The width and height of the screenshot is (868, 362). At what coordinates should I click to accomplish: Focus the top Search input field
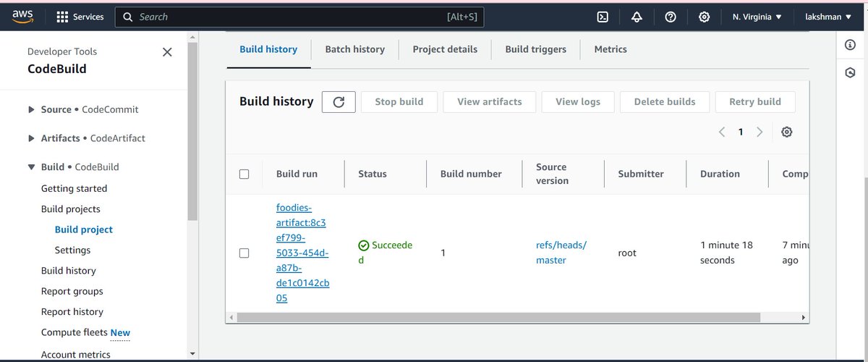pos(299,17)
